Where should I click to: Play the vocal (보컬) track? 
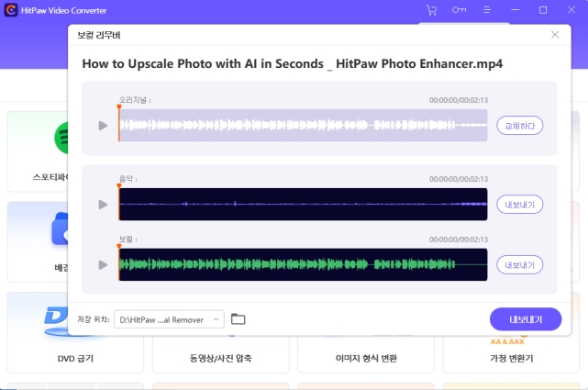103,265
